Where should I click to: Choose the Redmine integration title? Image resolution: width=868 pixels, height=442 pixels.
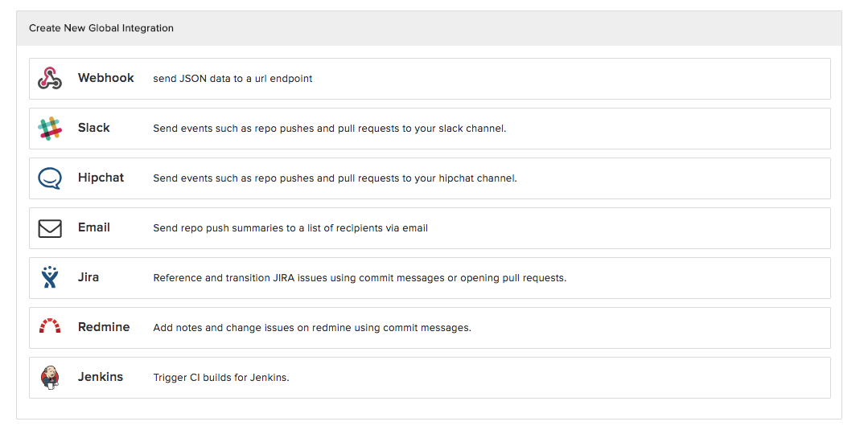pyautogui.click(x=104, y=327)
